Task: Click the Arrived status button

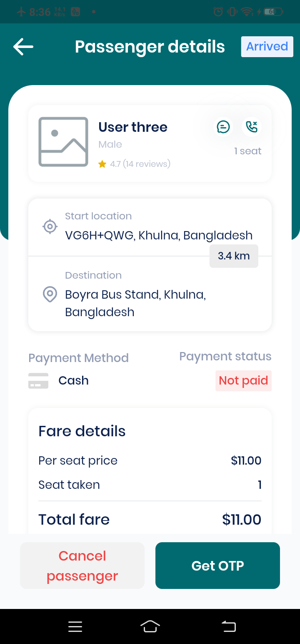Action: 267,46
